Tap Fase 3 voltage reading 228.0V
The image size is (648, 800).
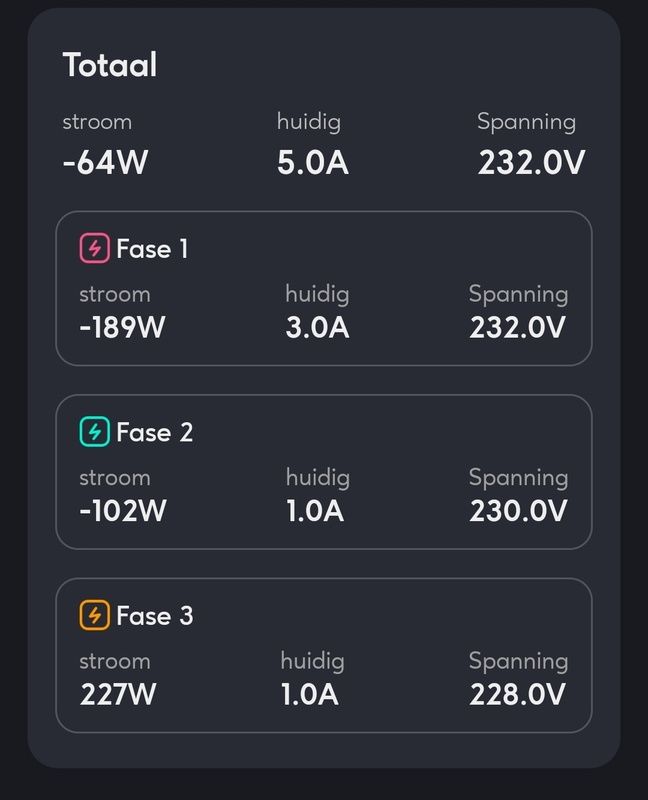coord(518,694)
